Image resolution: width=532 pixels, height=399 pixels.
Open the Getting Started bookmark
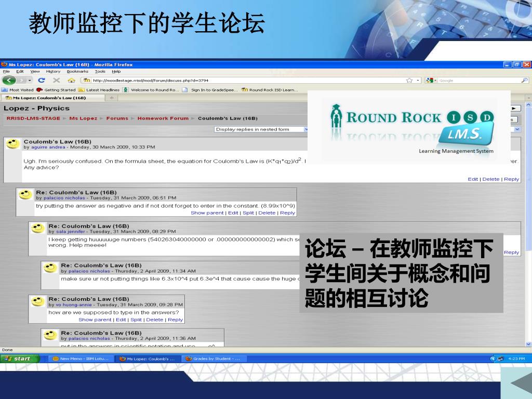click(56, 90)
